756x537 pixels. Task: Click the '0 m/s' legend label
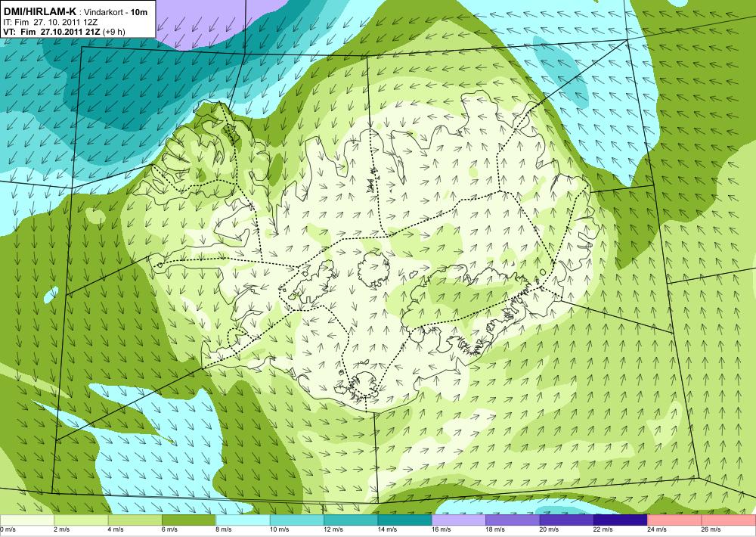[8, 529]
